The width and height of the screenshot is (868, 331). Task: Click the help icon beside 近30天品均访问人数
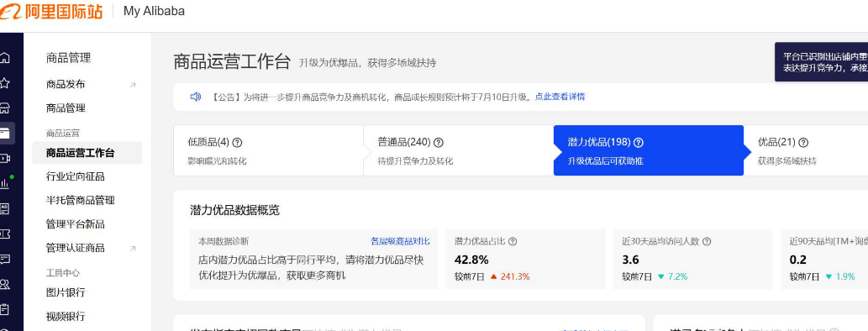click(x=707, y=241)
